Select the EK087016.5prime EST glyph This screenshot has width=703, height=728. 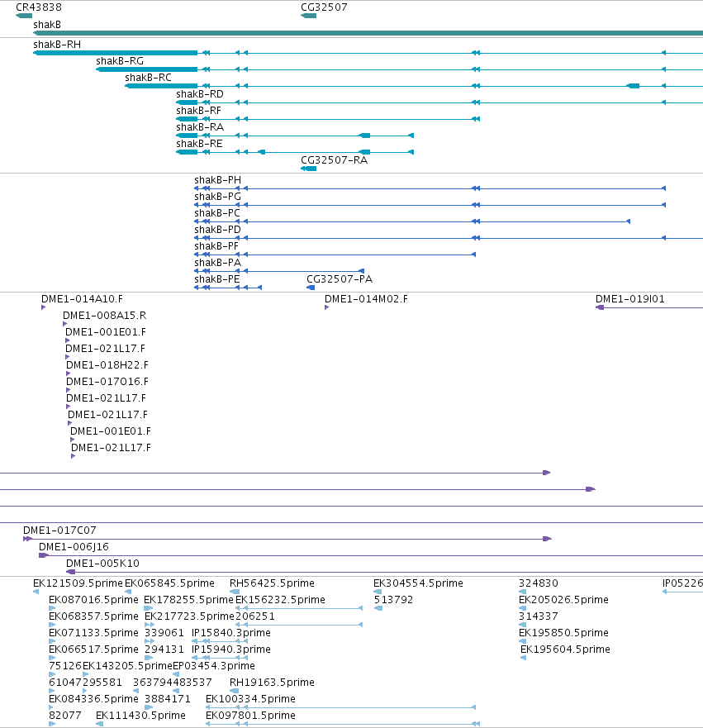point(52,608)
